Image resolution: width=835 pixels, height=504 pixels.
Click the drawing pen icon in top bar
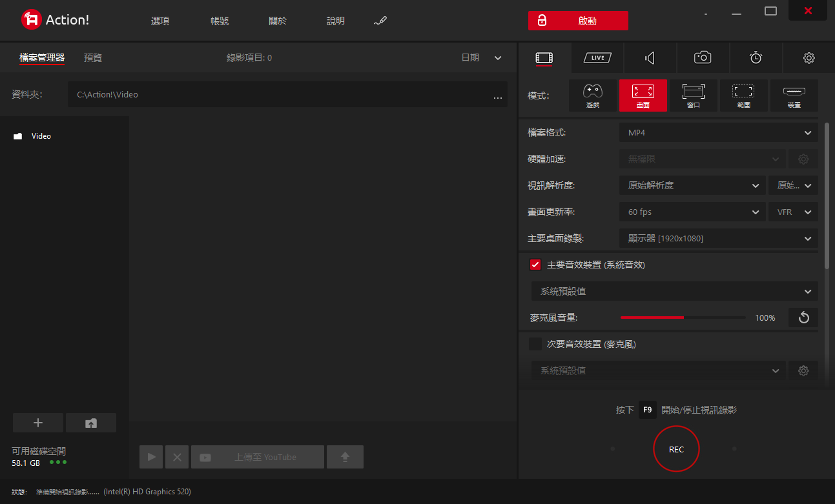point(380,21)
